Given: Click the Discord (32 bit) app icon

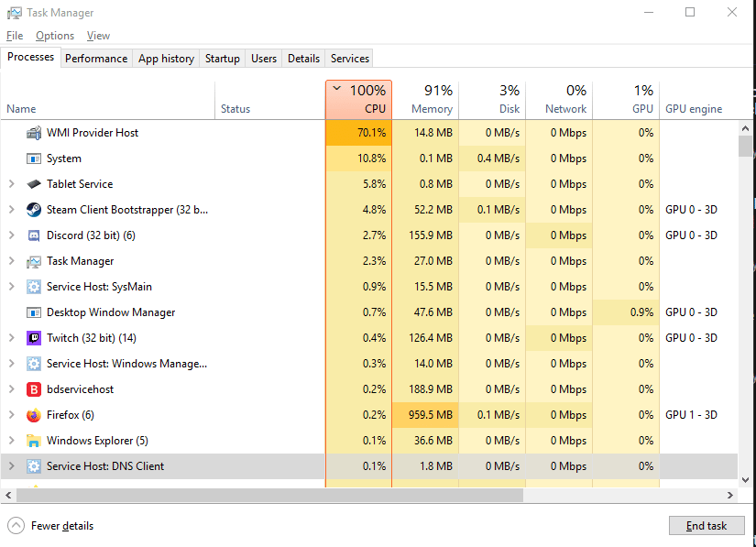Looking at the screenshot, I should [x=34, y=235].
